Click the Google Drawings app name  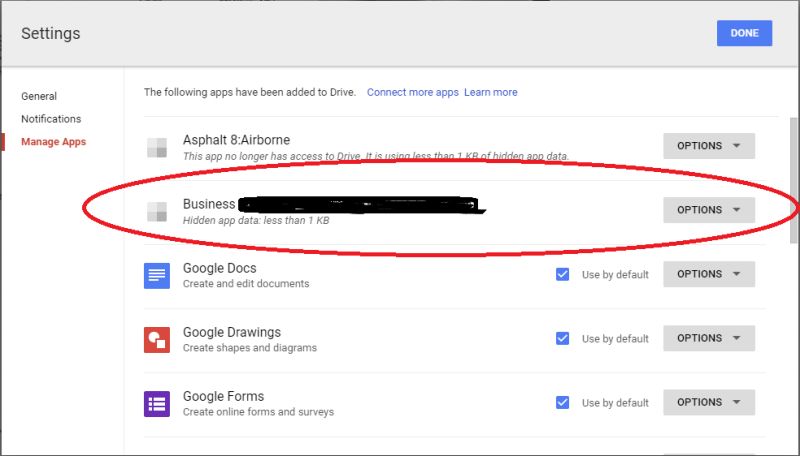point(232,333)
